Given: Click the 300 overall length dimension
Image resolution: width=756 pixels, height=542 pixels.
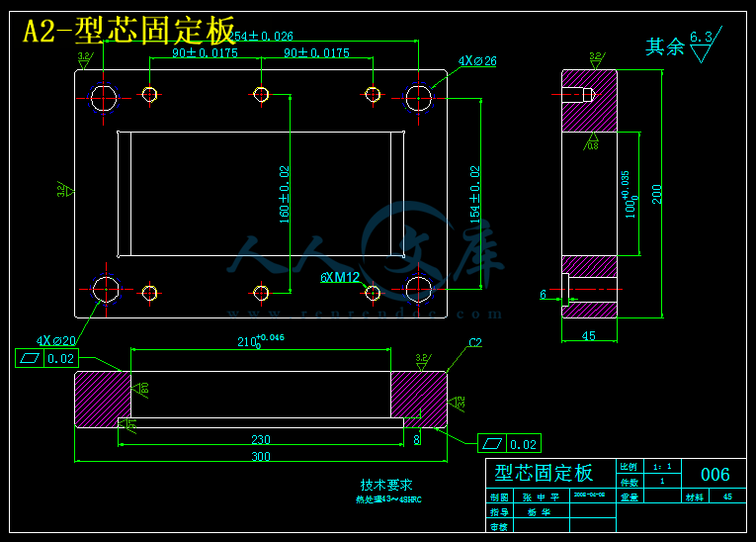Looking at the screenshot, I should (x=261, y=457).
